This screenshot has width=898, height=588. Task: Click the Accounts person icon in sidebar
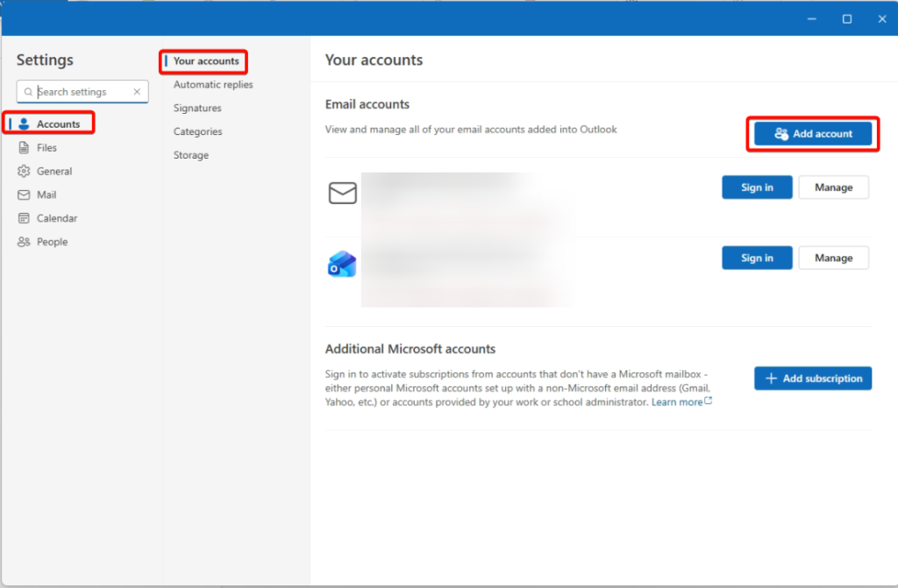coord(25,124)
